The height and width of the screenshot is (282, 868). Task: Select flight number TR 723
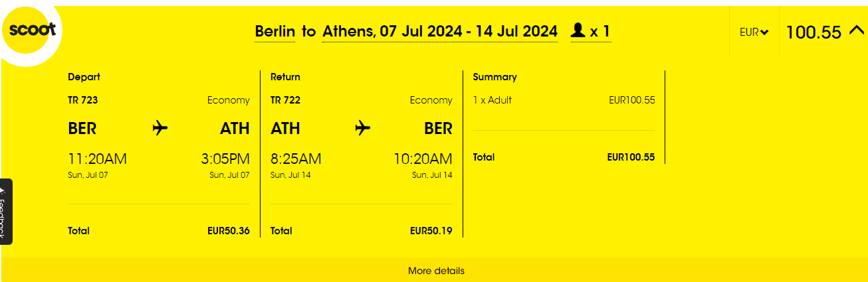[83, 100]
